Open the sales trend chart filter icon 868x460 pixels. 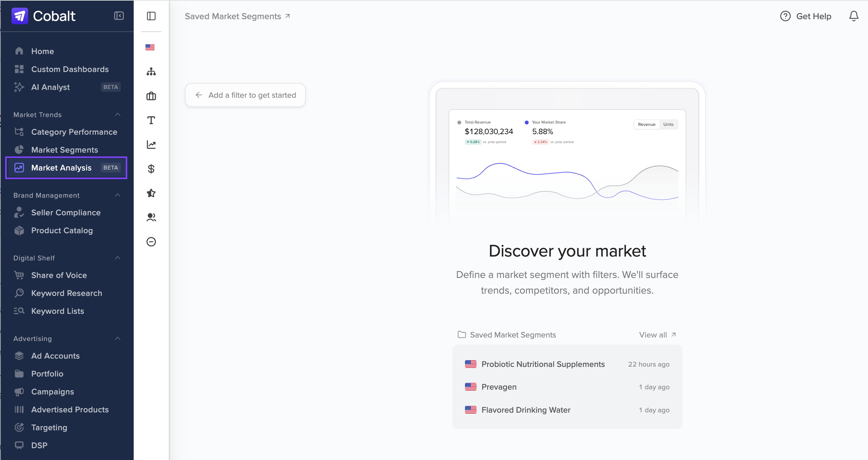151,145
